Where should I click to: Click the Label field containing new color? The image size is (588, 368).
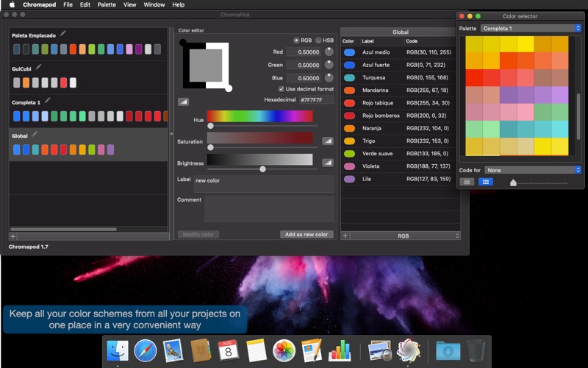pyautogui.click(x=264, y=184)
